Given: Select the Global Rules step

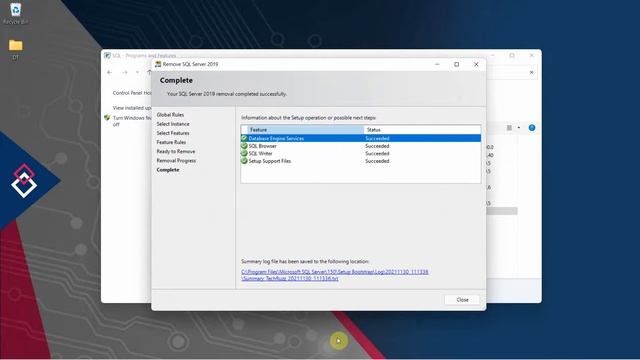Looking at the screenshot, I should coord(170,115).
